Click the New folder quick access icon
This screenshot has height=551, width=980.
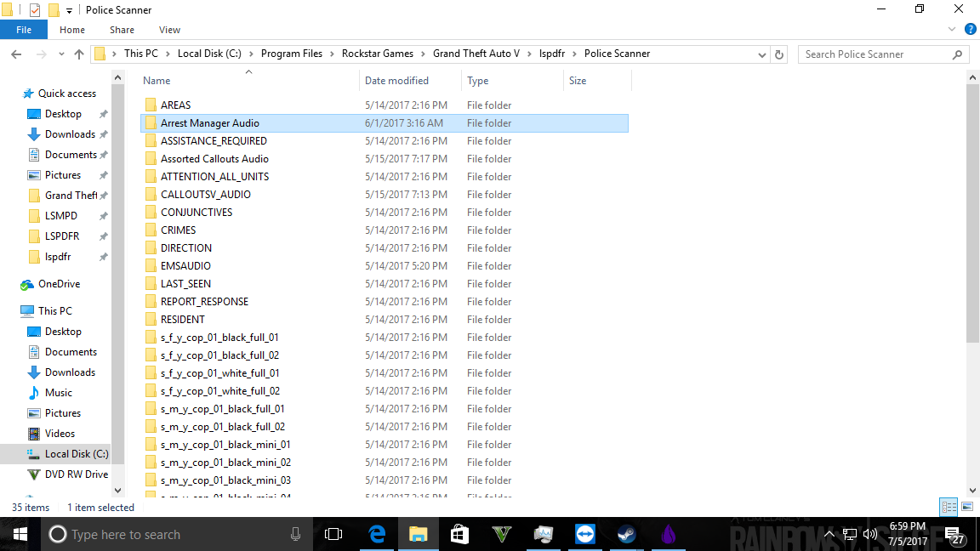54,10
